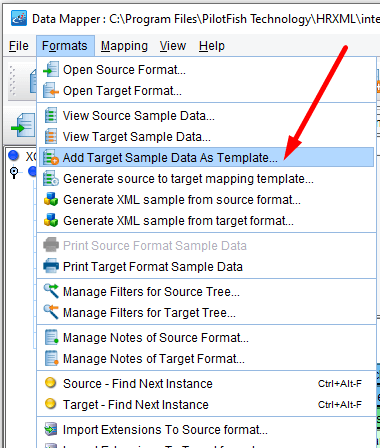Open the File menu

click(x=19, y=46)
